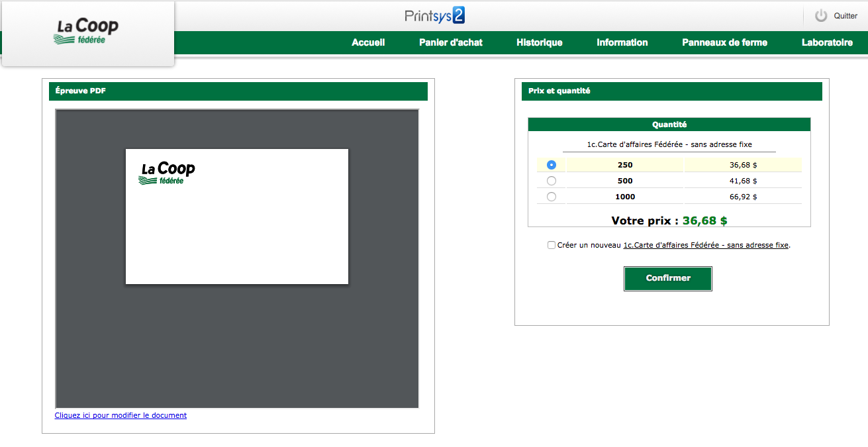Screen dimensions: 868x447
Task: Click the 'Quantité' table header
Action: tap(669, 124)
